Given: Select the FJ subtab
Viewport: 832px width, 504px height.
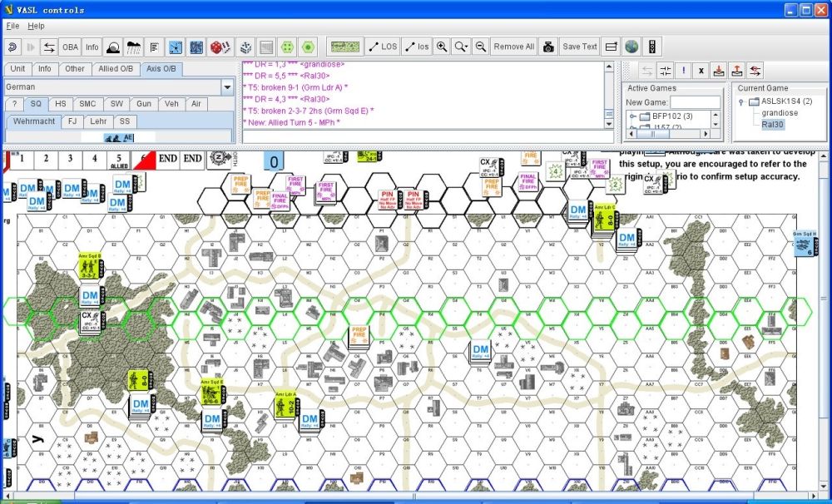Looking at the screenshot, I should (72, 121).
